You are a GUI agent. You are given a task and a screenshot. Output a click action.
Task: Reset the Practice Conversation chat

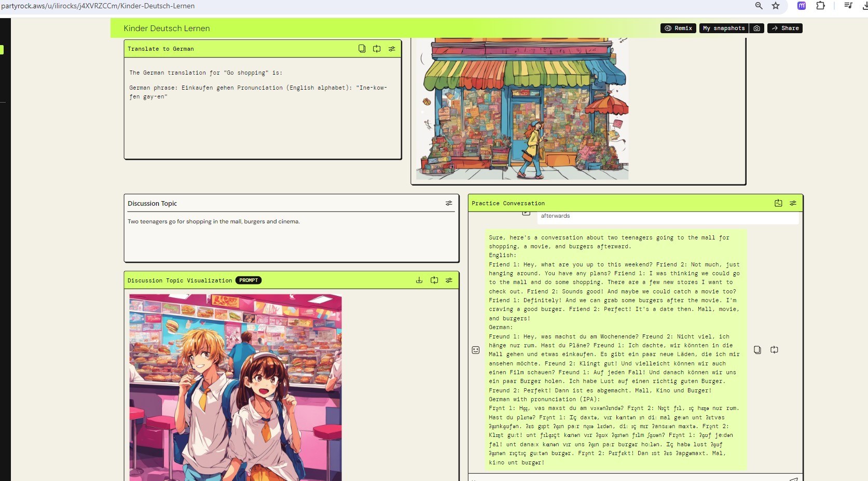tap(778, 203)
